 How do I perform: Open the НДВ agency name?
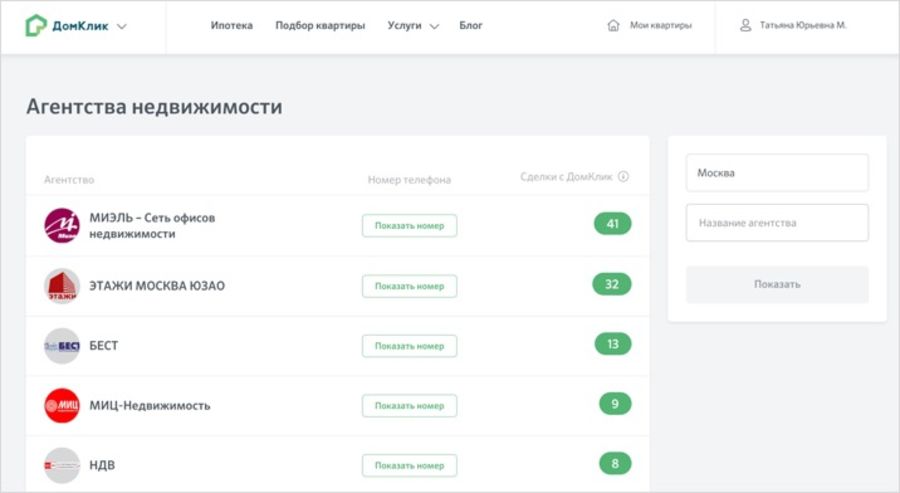102,465
